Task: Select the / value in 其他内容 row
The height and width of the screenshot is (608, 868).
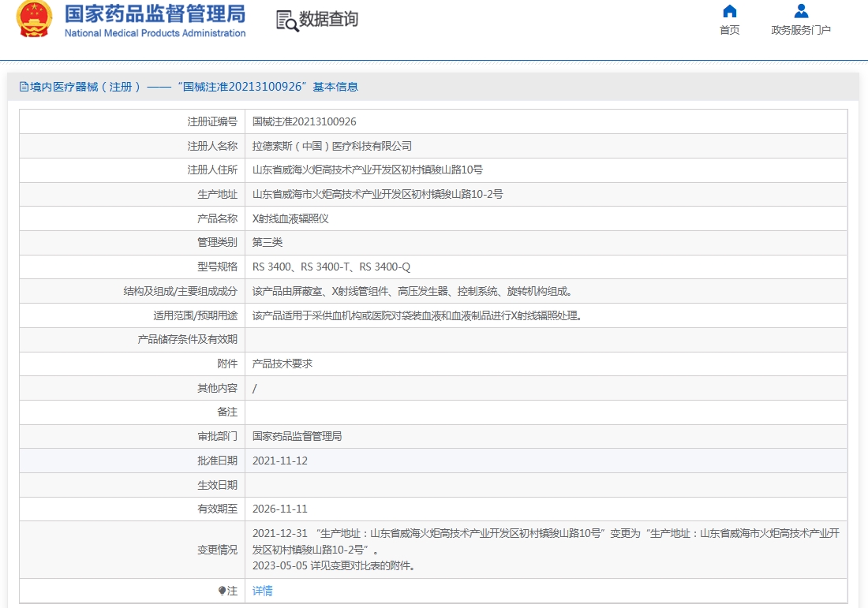Action: pyautogui.click(x=255, y=388)
